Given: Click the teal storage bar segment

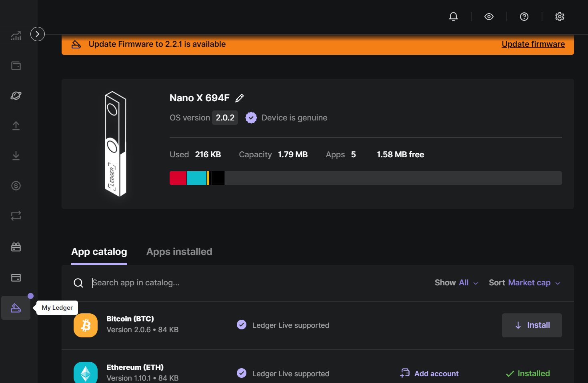Looking at the screenshot, I should (196, 178).
